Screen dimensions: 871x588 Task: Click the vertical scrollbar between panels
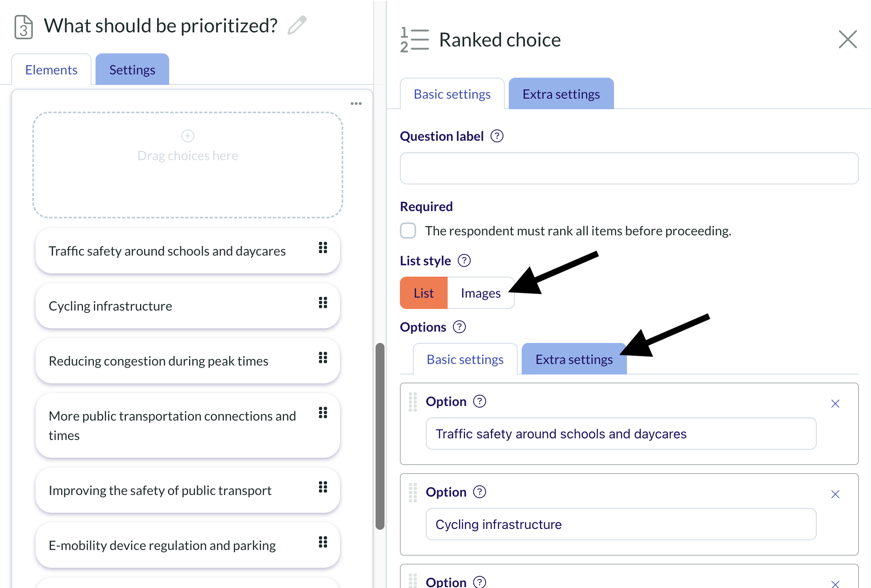pos(380,436)
